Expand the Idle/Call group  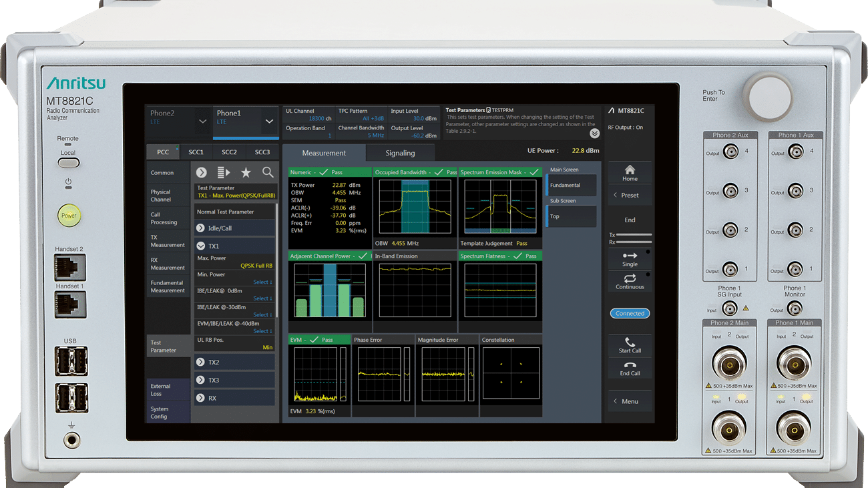tap(234, 228)
